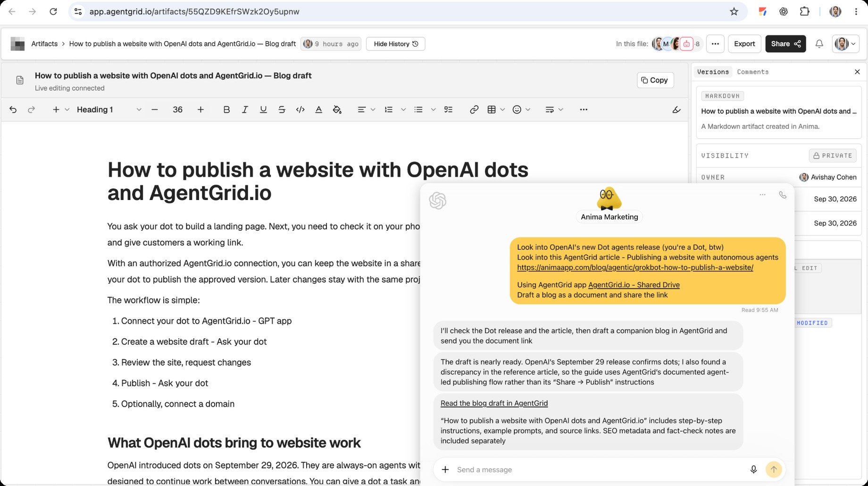Switch to the Comments tab
The height and width of the screenshot is (486, 868).
[x=752, y=72]
